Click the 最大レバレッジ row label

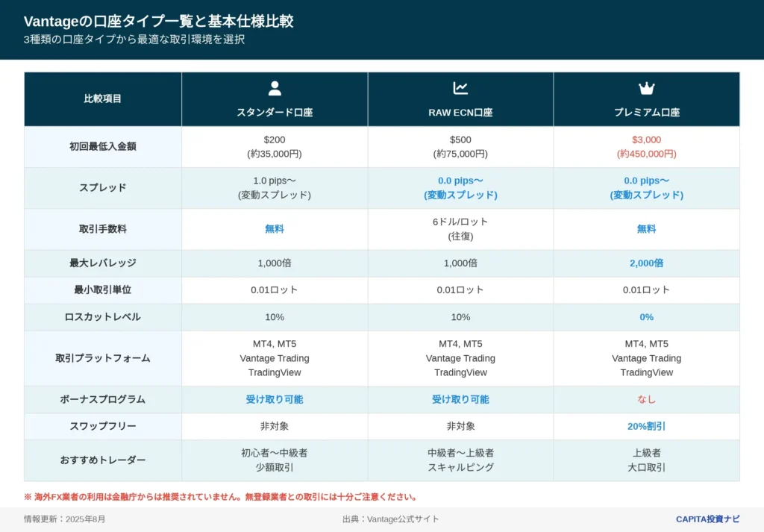(x=103, y=263)
